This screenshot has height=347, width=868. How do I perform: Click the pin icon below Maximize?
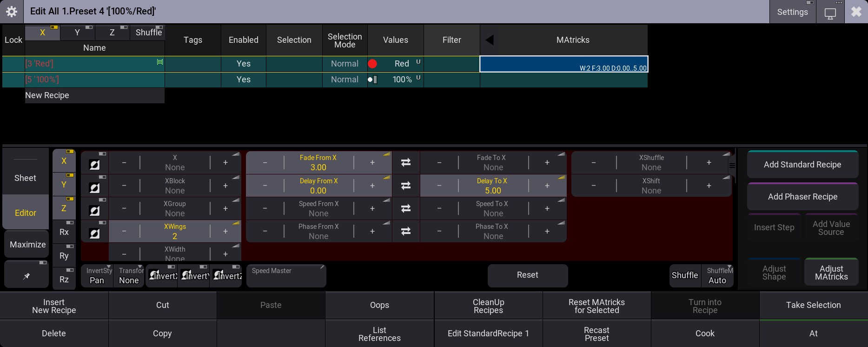(x=27, y=275)
